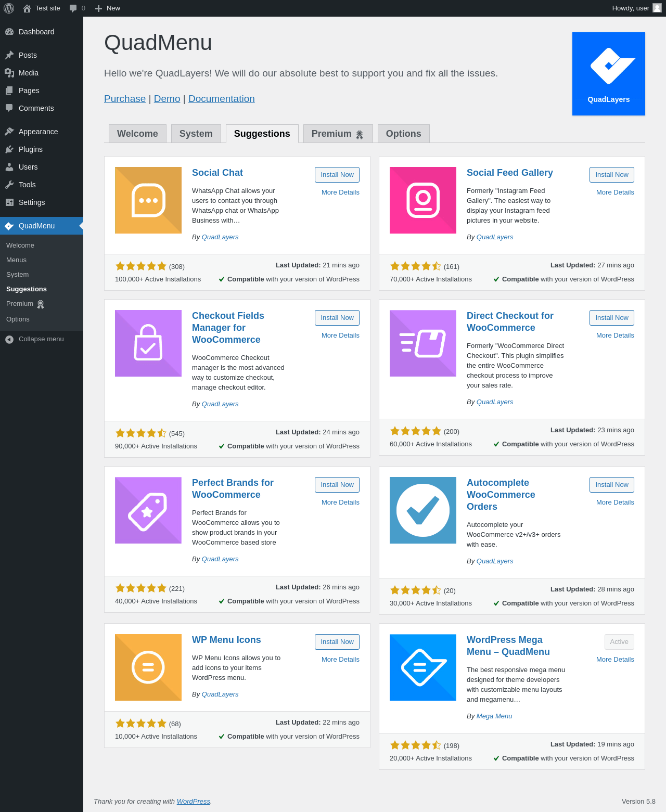Open the Options tab
666x812 pixels.
coord(404,134)
